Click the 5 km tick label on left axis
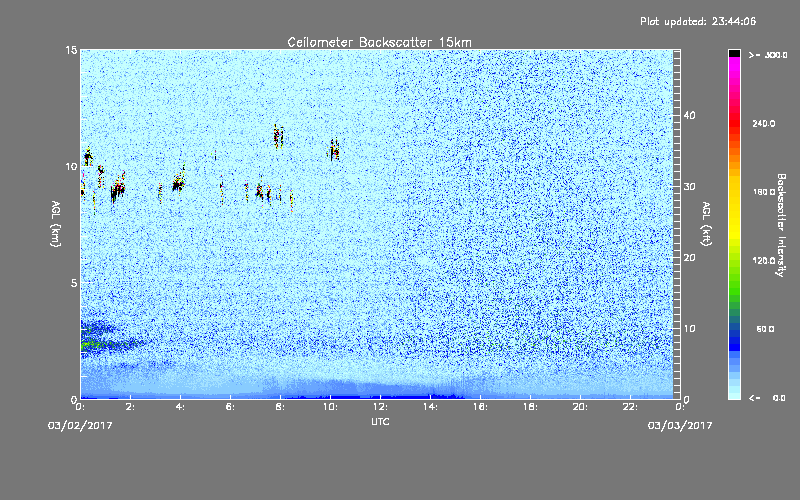Image resolution: width=800 pixels, height=500 pixels. pos(74,283)
